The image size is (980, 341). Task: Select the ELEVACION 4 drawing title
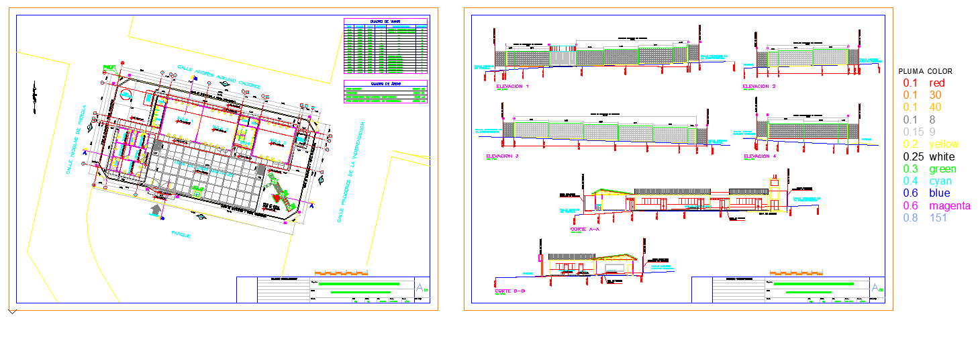(x=759, y=156)
